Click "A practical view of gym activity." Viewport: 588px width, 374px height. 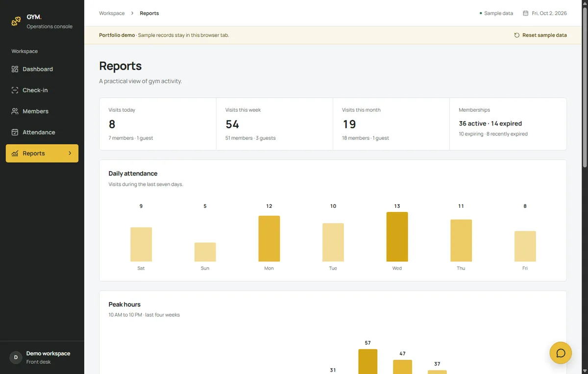coord(141,81)
